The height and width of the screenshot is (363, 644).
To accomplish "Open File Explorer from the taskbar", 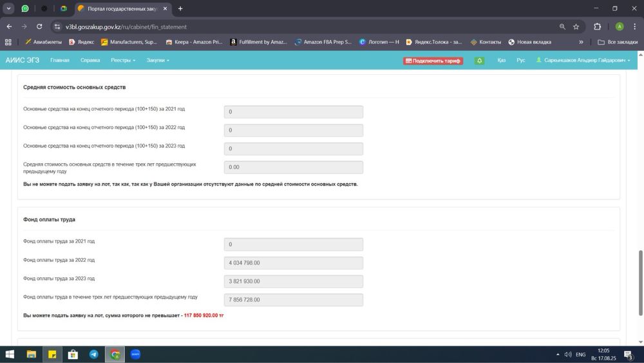I will point(31,355).
